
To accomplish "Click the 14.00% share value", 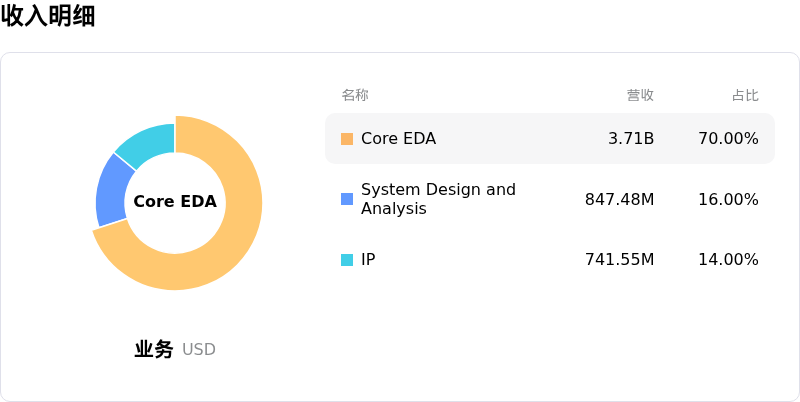I will pyautogui.click(x=728, y=260).
